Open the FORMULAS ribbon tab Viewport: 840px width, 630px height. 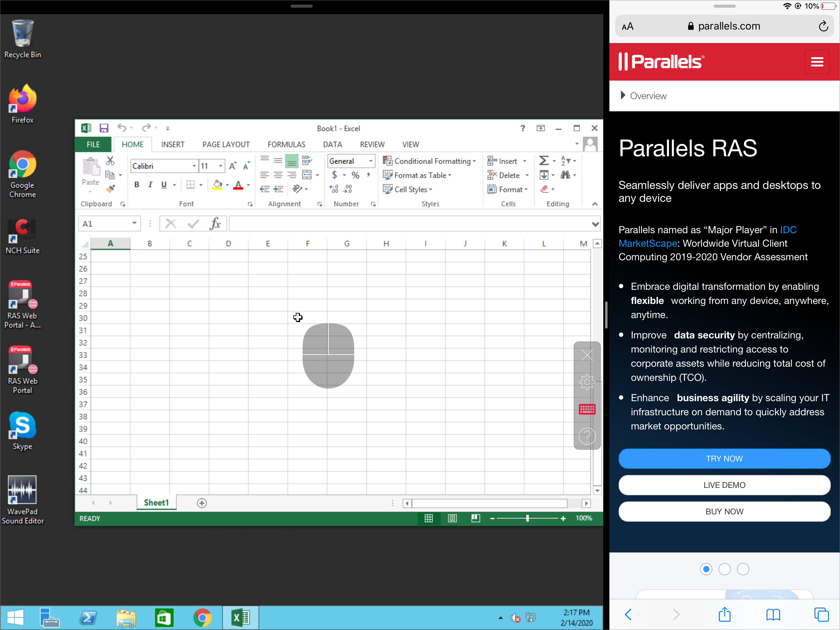pyautogui.click(x=286, y=144)
